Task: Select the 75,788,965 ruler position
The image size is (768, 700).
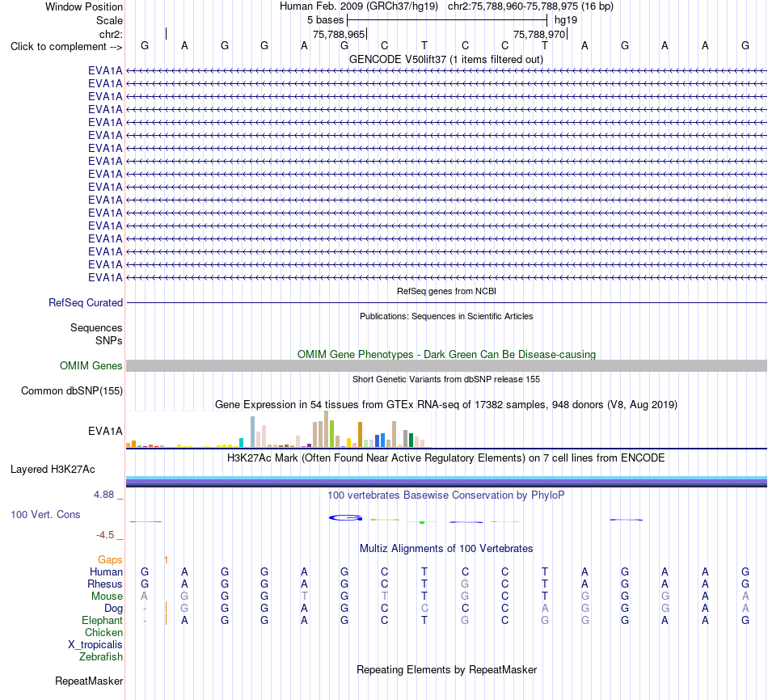Action: tap(339, 34)
